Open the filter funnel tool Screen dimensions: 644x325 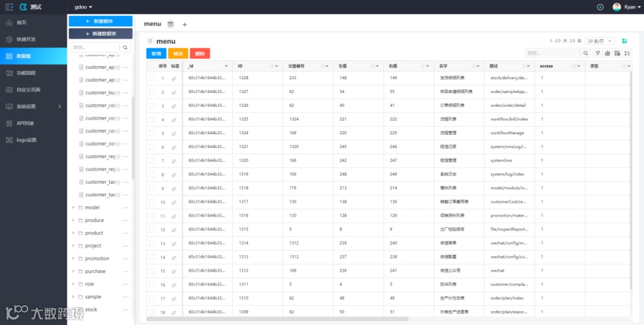pyautogui.click(x=597, y=53)
